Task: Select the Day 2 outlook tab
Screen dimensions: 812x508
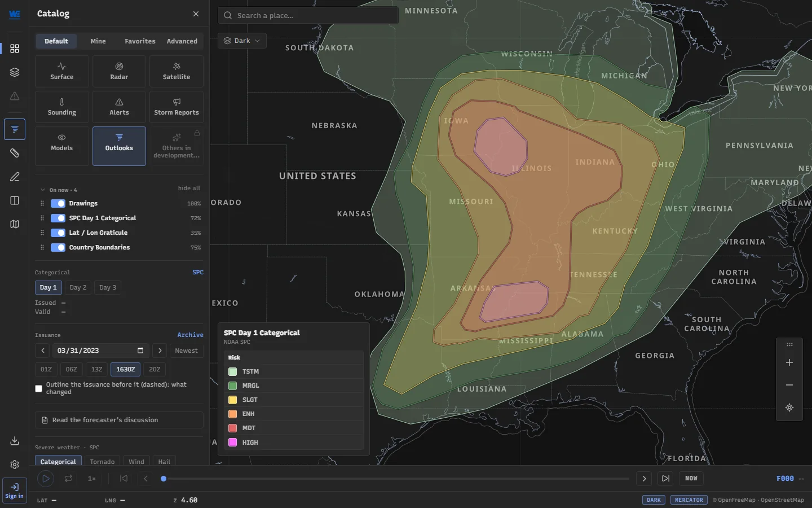Action: (78, 287)
